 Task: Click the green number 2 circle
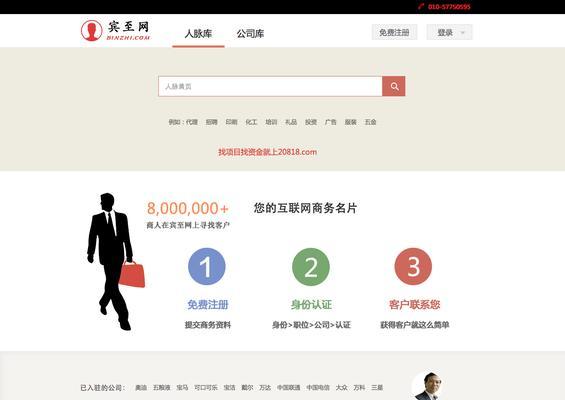(311, 267)
